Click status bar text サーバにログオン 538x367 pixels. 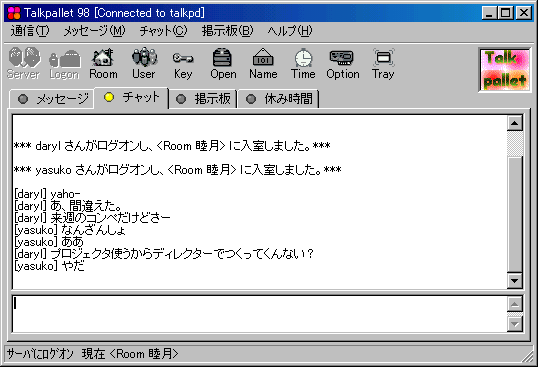[x=40, y=354]
